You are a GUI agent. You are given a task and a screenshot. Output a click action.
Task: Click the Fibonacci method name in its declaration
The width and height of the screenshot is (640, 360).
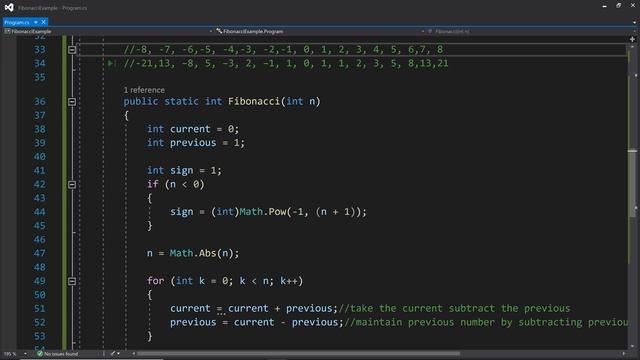point(254,101)
